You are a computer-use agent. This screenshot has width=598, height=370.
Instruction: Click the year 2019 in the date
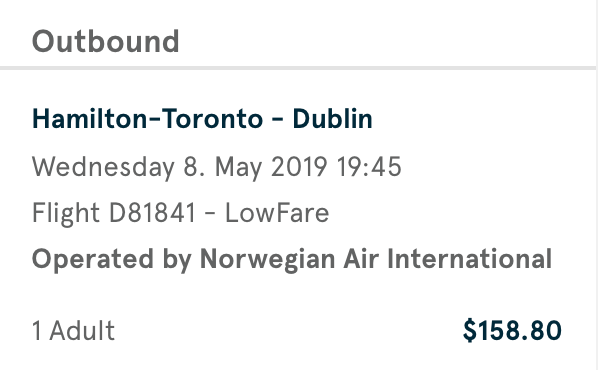(299, 167)
